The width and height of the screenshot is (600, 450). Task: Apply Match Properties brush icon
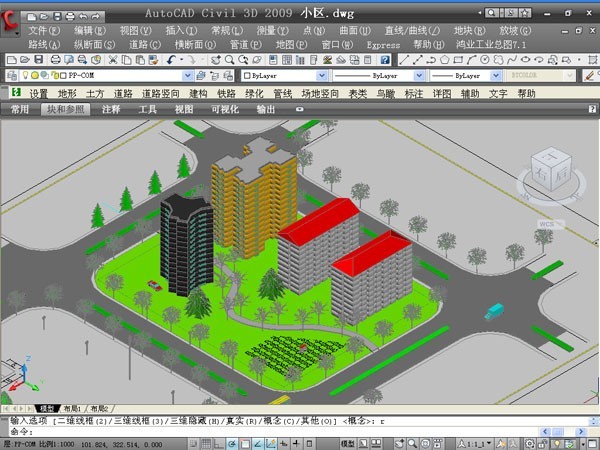click(x=153, y=60)
